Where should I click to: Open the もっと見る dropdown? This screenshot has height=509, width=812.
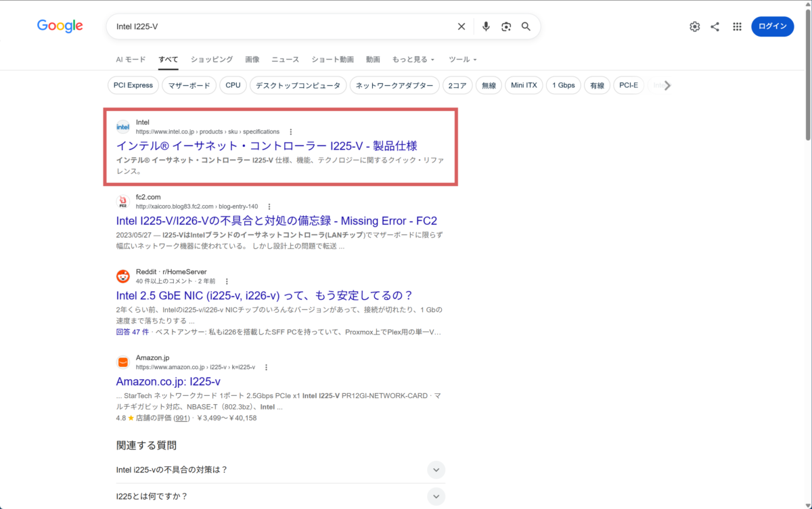pos(413,60)
